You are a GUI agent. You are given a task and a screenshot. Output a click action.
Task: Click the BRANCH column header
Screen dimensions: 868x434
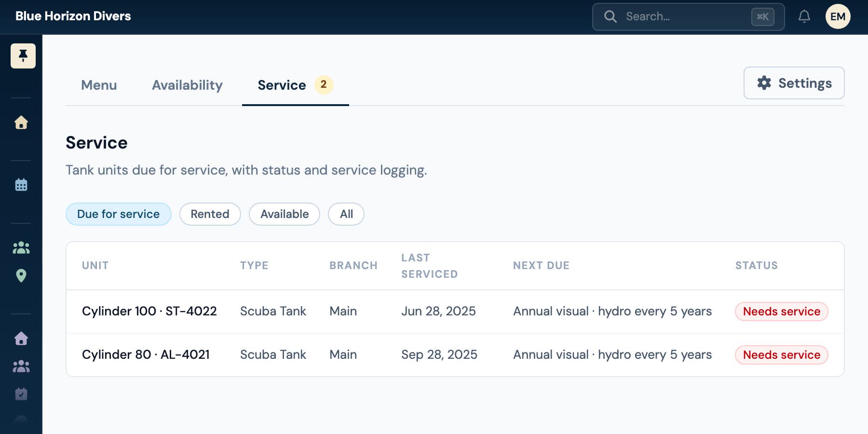353,266
